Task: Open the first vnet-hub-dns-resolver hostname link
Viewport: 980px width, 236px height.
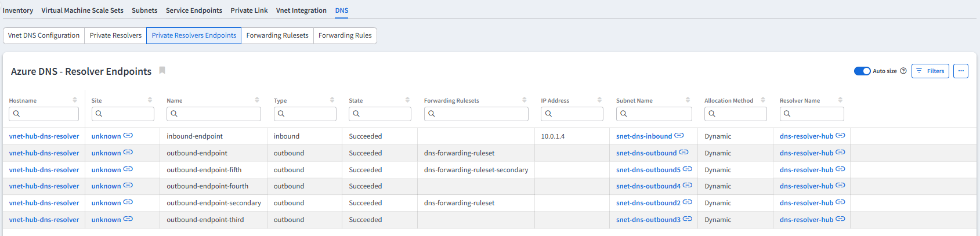Action: [x=44, y=136]
